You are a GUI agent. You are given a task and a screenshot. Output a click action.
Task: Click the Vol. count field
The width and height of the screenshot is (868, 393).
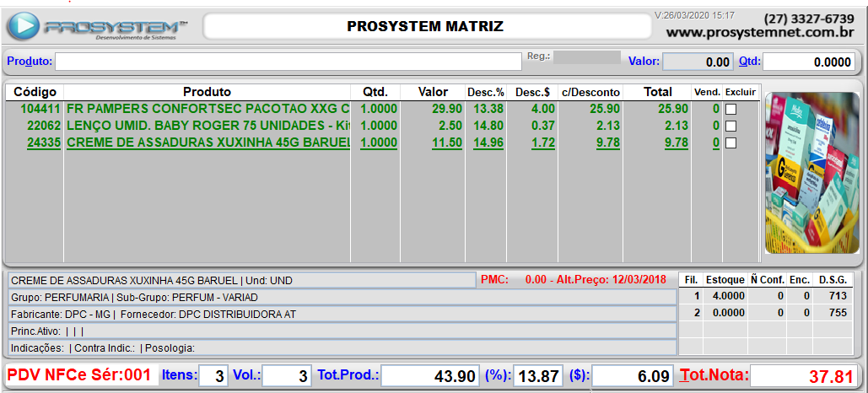287,376
